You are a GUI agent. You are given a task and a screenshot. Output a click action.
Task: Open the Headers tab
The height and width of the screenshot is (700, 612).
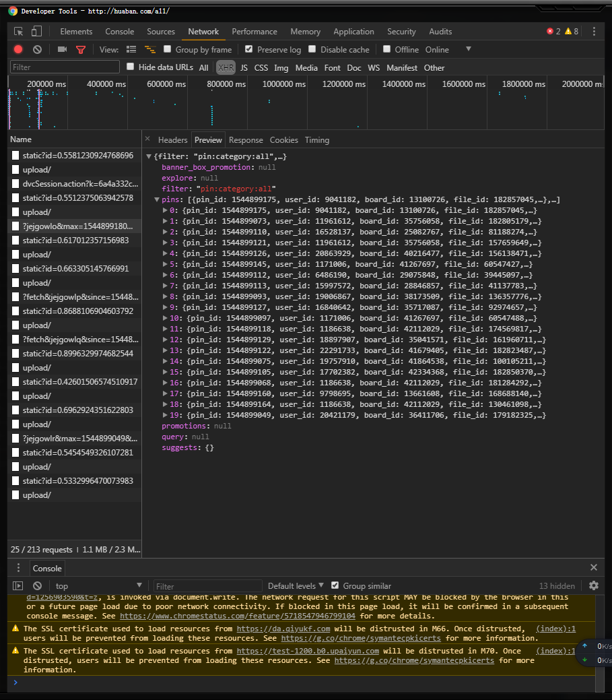[172, 140]
